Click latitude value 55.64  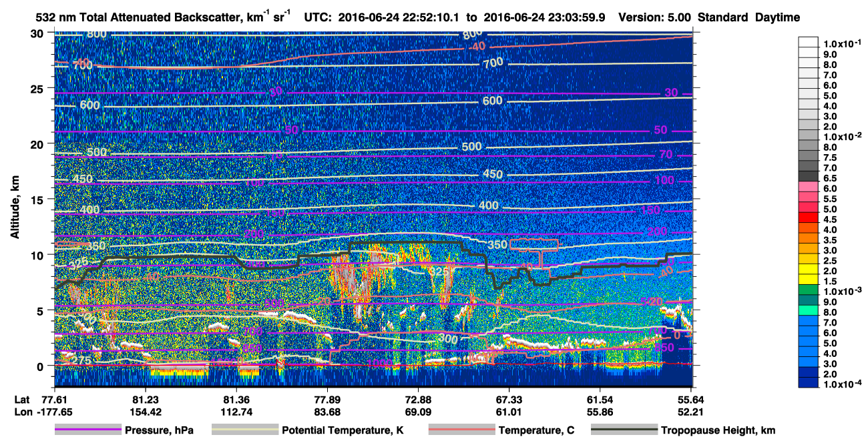coord(690,399)
